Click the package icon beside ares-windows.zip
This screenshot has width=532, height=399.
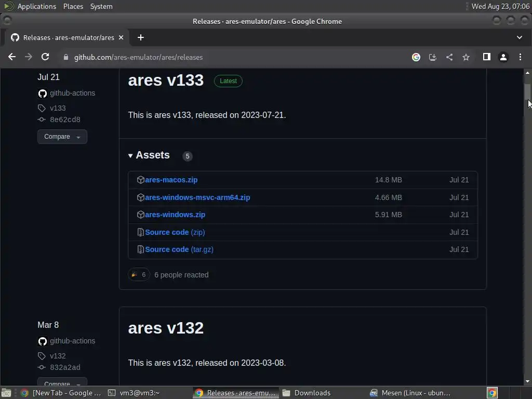(x=140, y=215)
